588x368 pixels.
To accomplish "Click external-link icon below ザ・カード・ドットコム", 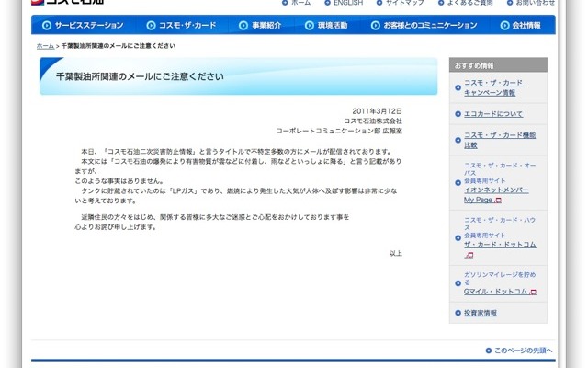I will 469,256.
